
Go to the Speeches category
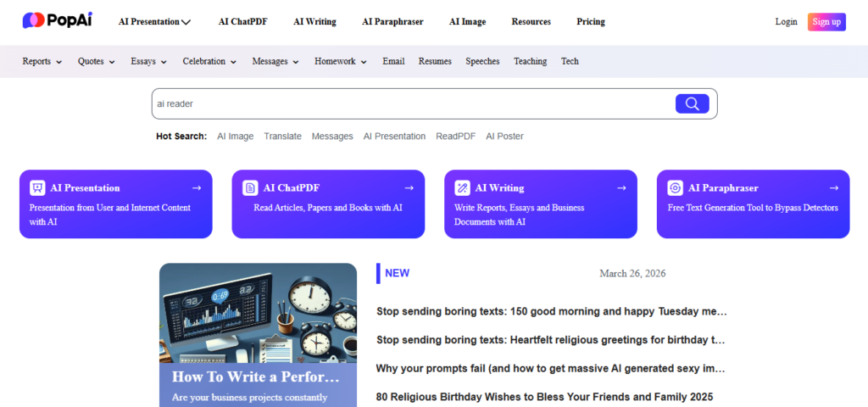tap(482, 61)
